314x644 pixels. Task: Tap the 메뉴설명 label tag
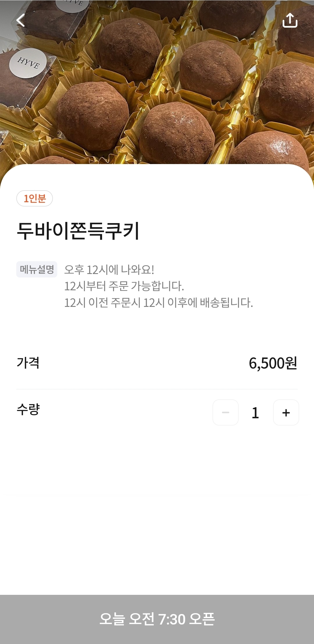[37, 269]
